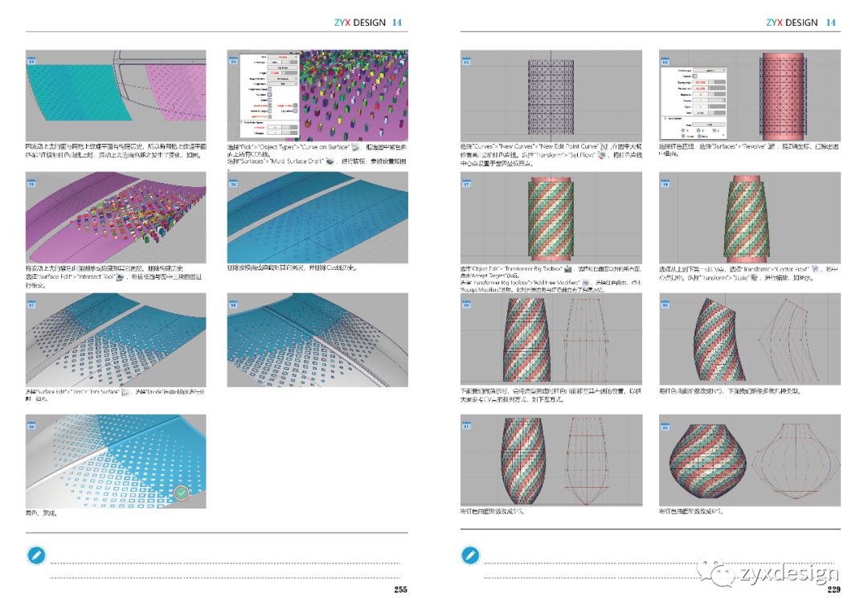Click the "Multi Surface Draft" caption text
The height and width of the screenshot is (613, 868).
coord(296,161)
